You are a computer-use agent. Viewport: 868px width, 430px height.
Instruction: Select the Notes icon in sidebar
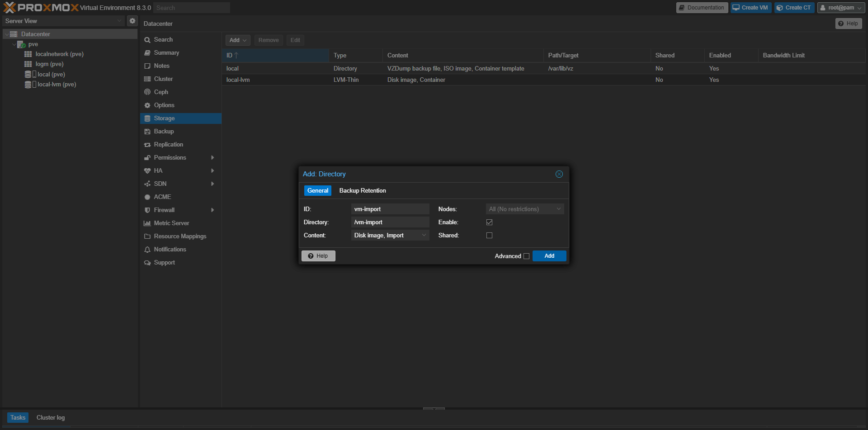(148, 66)
